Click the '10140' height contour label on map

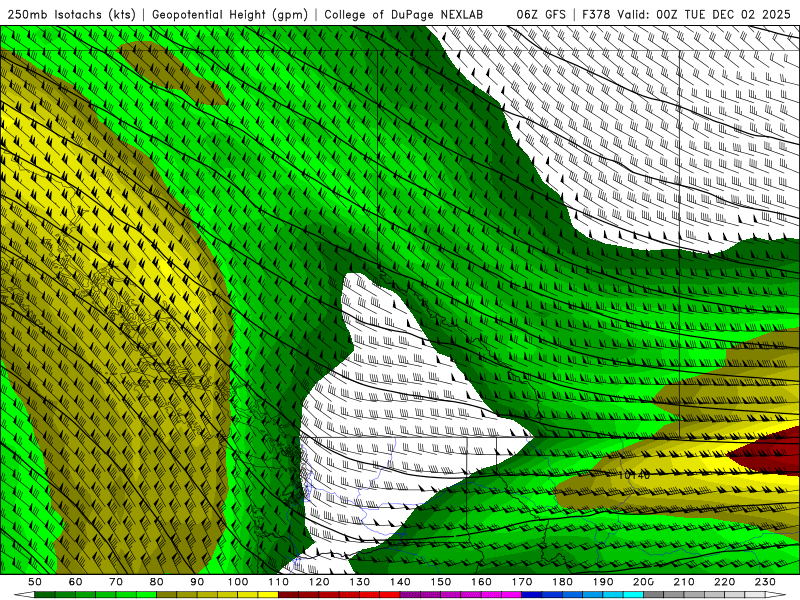tap(634, 475)
